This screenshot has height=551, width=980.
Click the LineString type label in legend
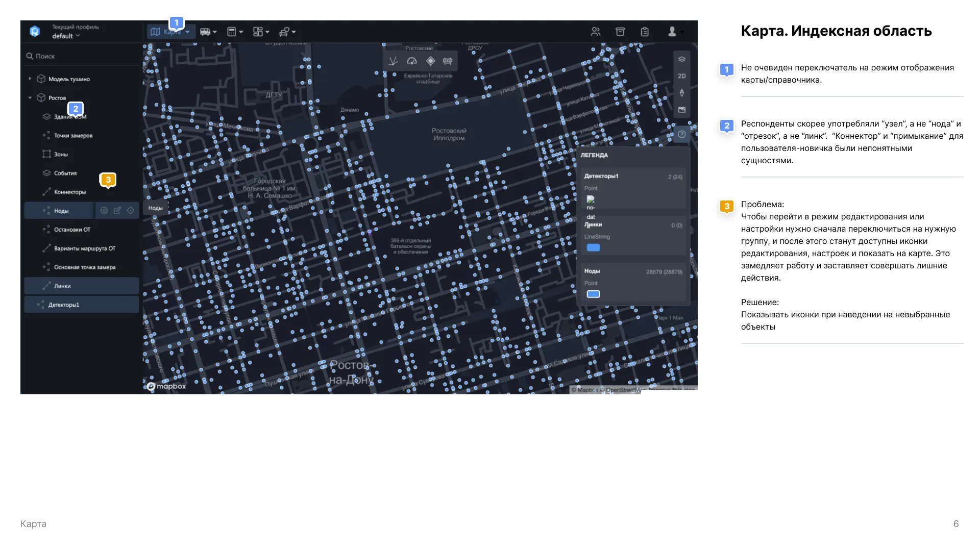click(597, 237)
